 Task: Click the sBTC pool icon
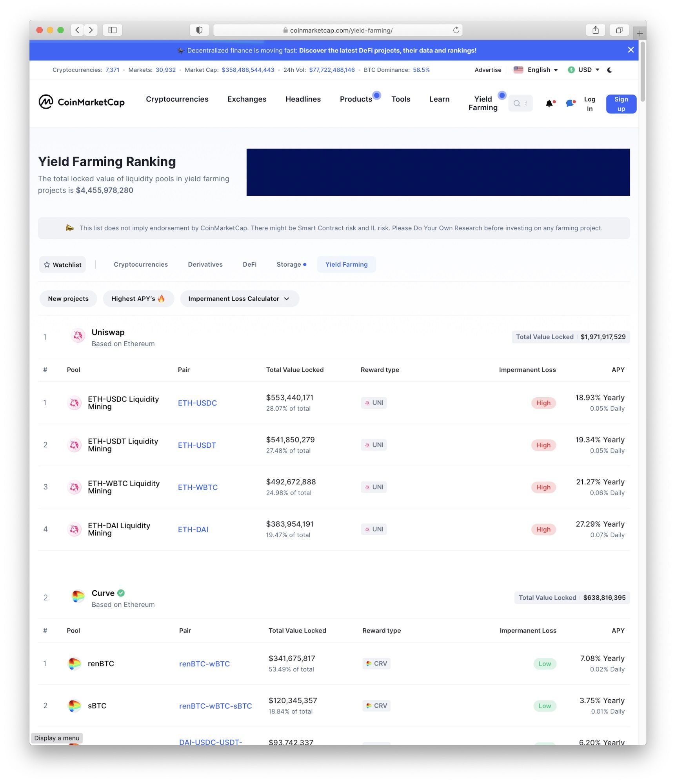(x=74, y=706)
